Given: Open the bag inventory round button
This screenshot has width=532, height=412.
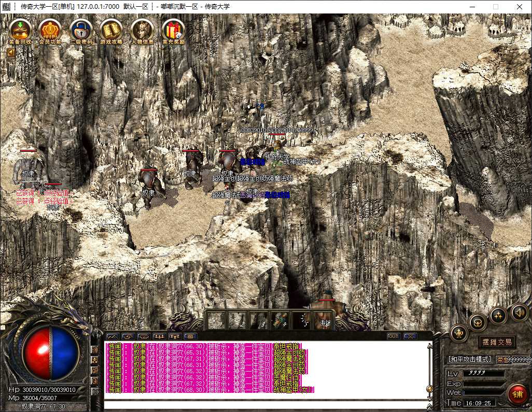Looking at the screenshot, I should (x=478, y=322).
